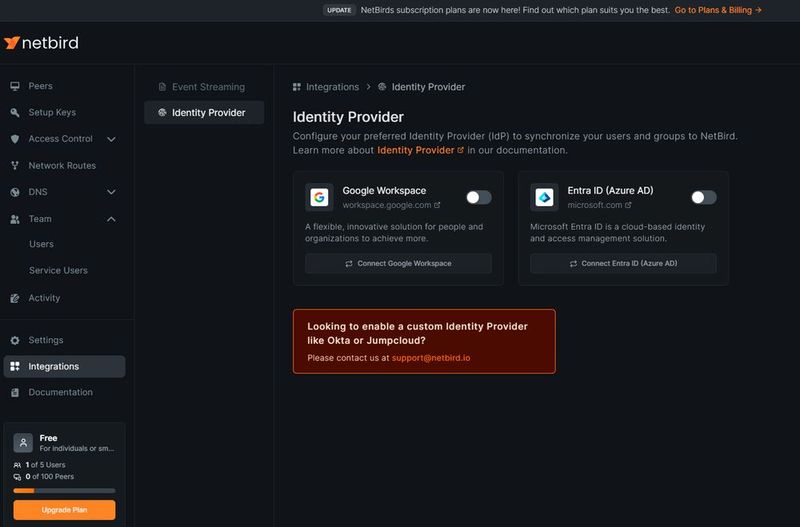This screenshot has width=800, height=527.
Task: Click the Integrations breadcrumb
Action: pos(332,87)
